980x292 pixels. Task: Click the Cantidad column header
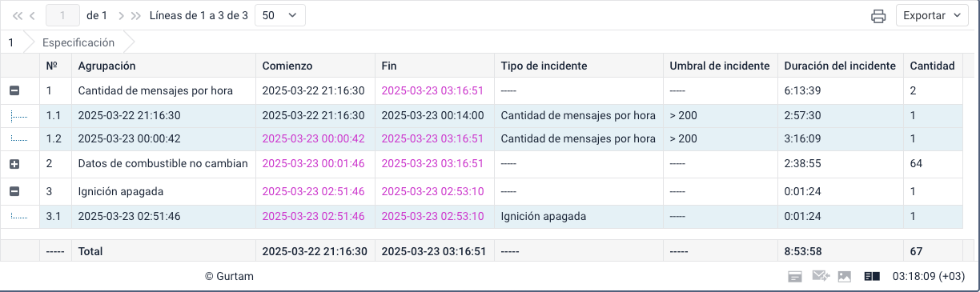tap(933, 66)
